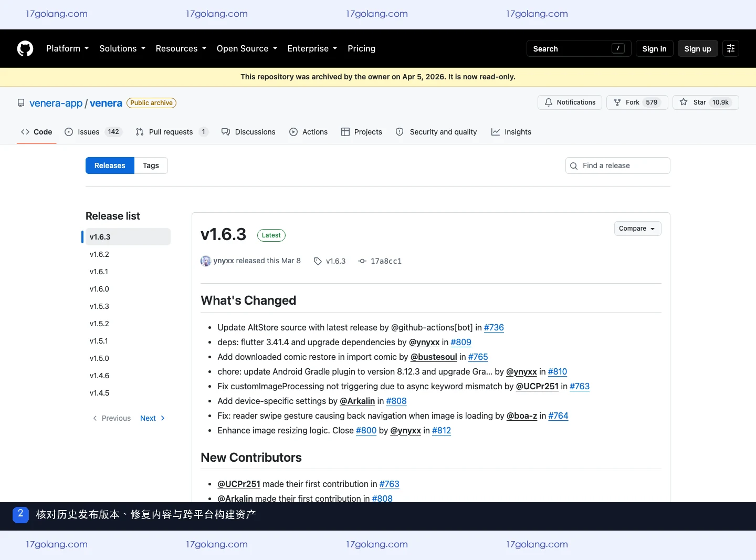Fork the venera repository
The image size is (756, 560).
pos(637,102)
